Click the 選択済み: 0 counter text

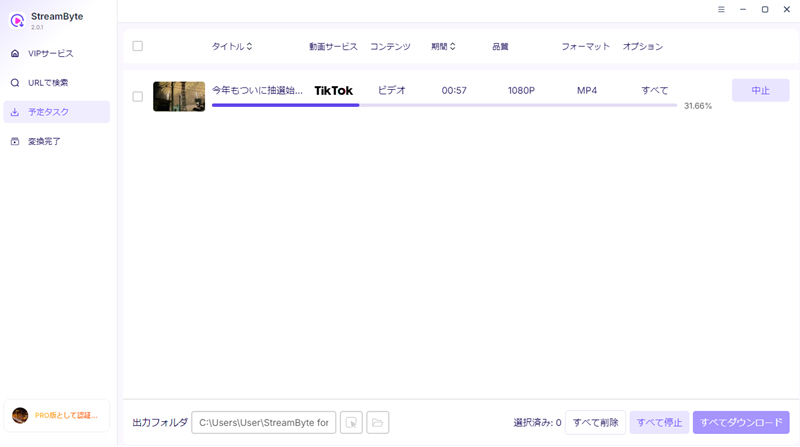pos(537,423)
